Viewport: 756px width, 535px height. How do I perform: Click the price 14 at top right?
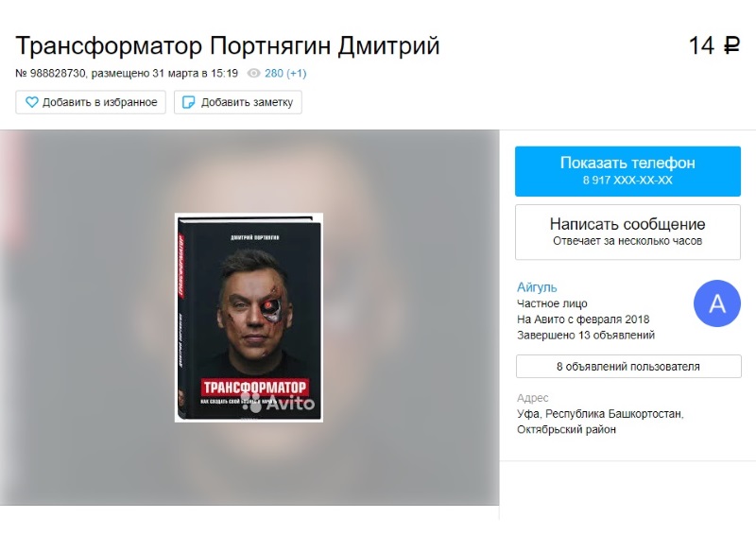701,46
